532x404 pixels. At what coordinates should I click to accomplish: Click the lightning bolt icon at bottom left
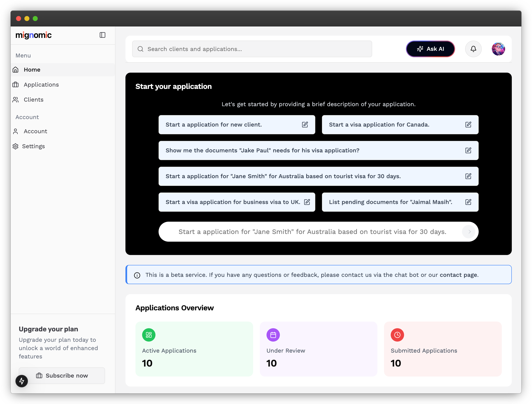[22, 381]
